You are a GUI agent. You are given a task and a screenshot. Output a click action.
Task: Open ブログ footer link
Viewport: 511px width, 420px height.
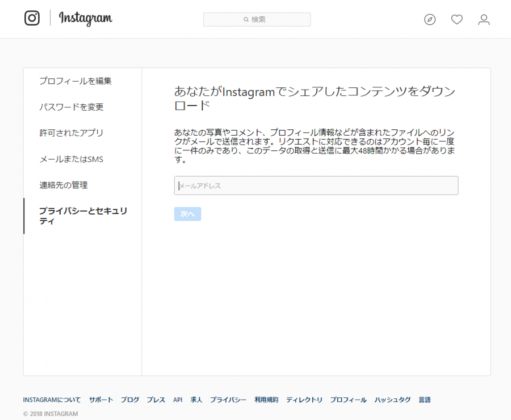point(129,400)
